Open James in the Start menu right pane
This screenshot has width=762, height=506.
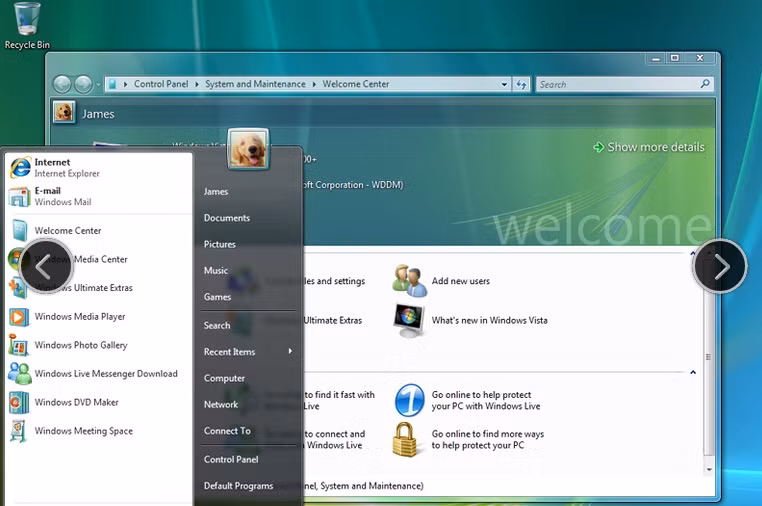tap(216, 192)
